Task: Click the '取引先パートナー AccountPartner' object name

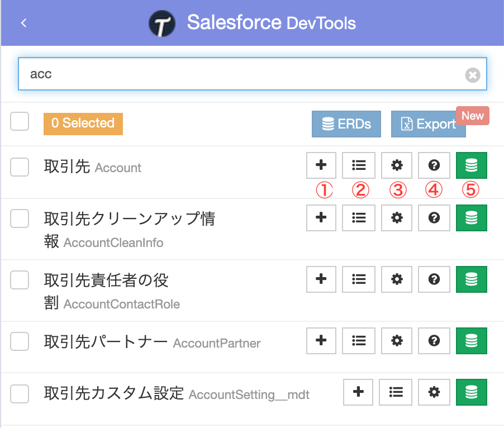Action: [x=152, y=342]
